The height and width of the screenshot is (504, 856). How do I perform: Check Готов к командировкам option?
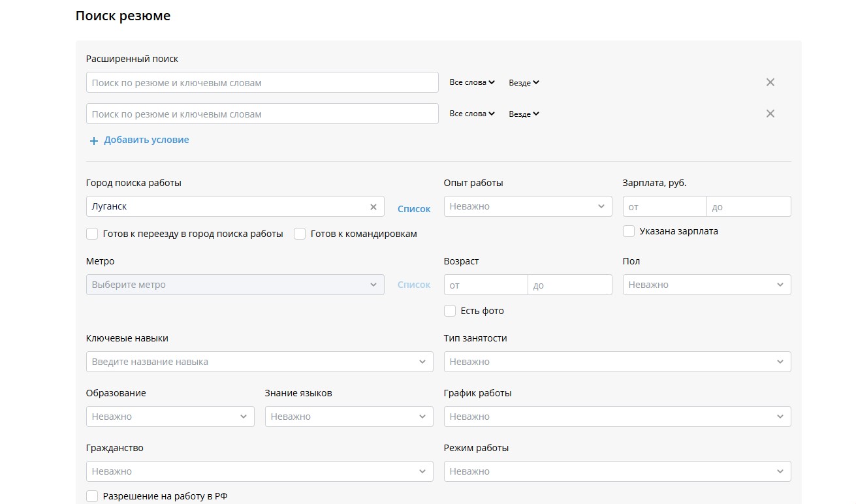click(300, 234)
